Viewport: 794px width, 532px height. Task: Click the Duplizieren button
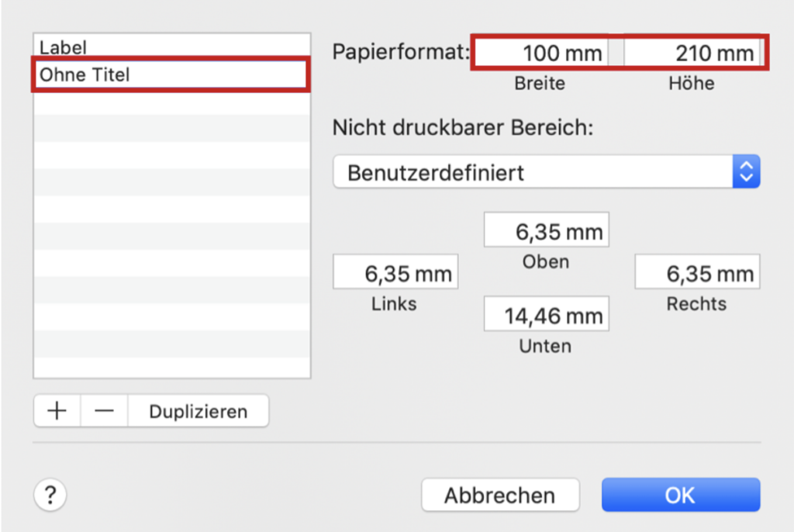click(198, 410)
